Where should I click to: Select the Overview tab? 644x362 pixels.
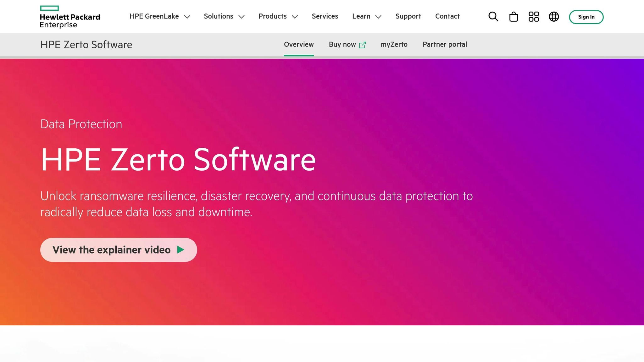click(x=299, y=45)
